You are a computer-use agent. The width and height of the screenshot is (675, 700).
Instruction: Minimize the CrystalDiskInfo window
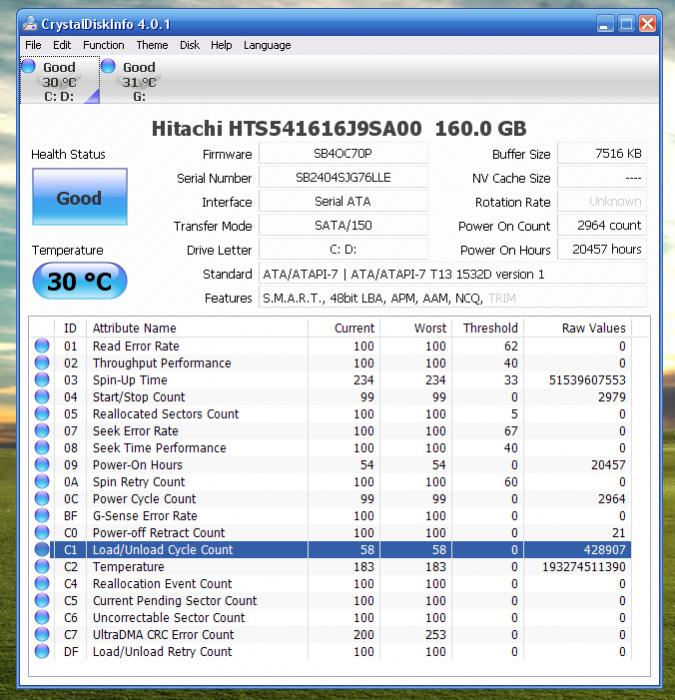coord(605,24)
